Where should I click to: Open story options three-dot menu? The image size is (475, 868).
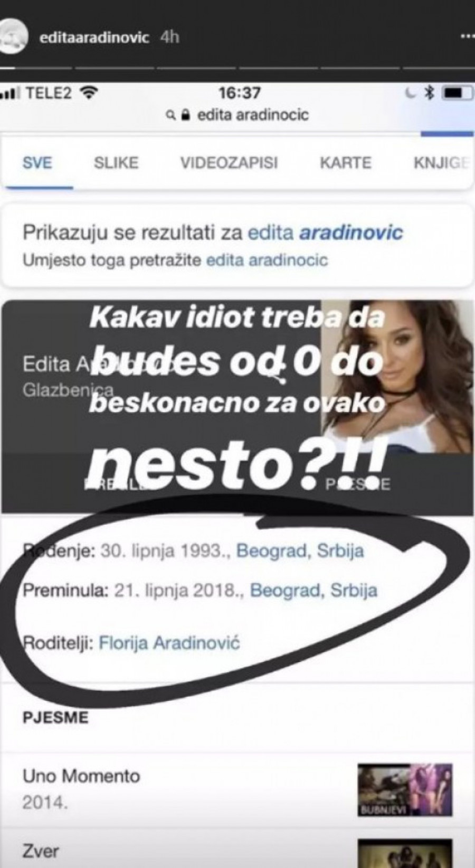pyautogui.click(x=467, y=38)
